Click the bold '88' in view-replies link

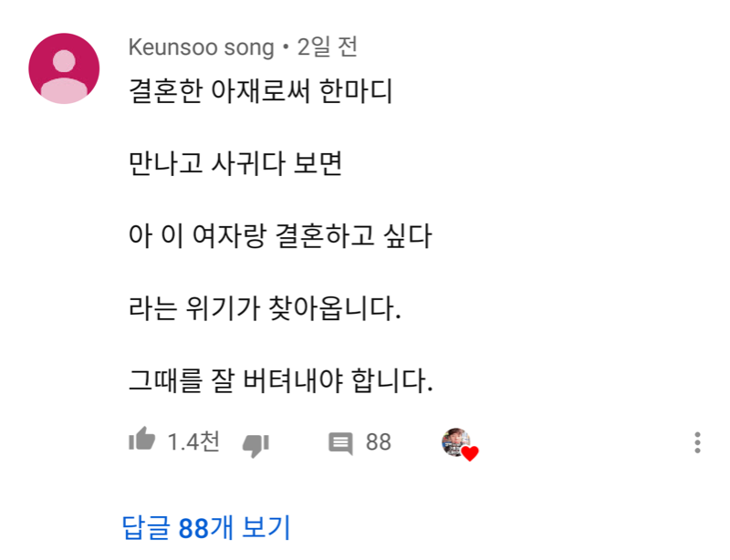tap(193, 527)
